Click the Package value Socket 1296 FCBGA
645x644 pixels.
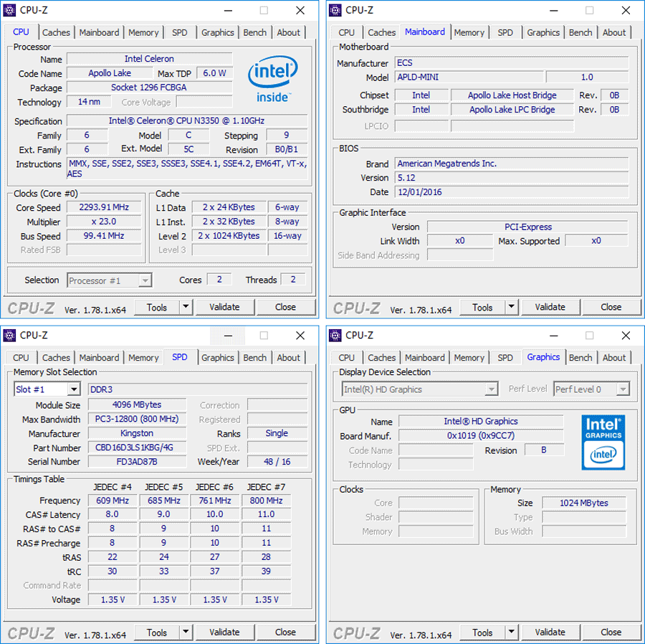(149, 87)
